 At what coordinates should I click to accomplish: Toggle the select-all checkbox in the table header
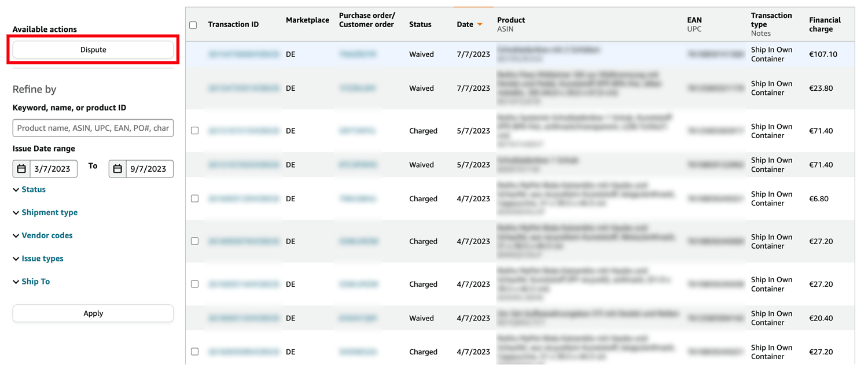coord(194,24)
